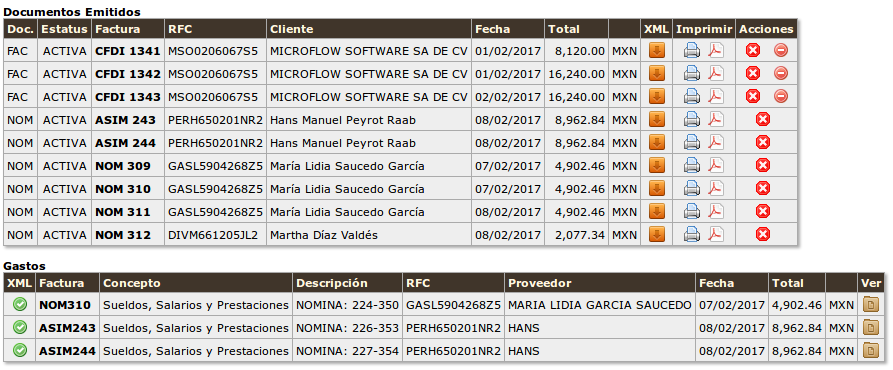Screen dimensions: 893x370
Task: Cancel payroll document ASIM 243
Action: pyautogui.click(x=763, y=120)
